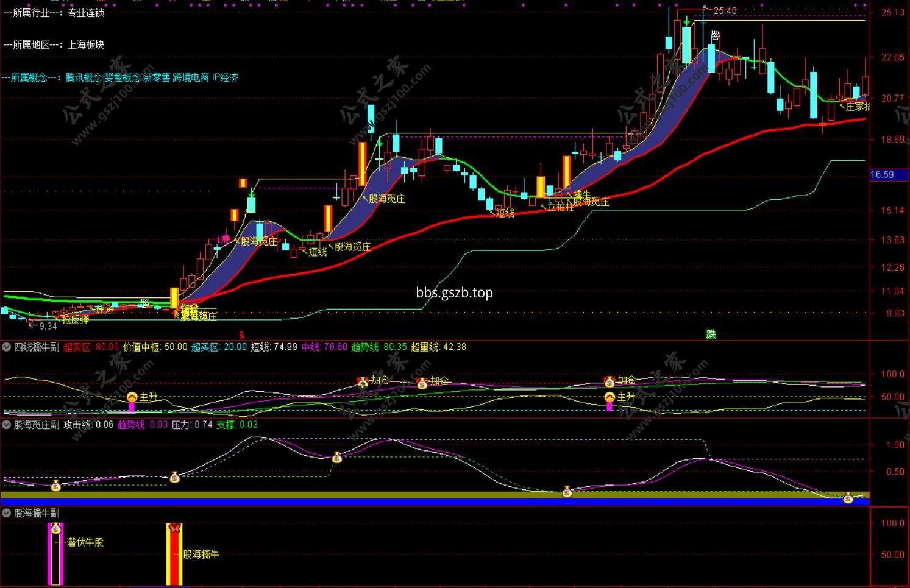
Task: Click the 抢反弹 annotation on the chart
Action: (75, 319)
